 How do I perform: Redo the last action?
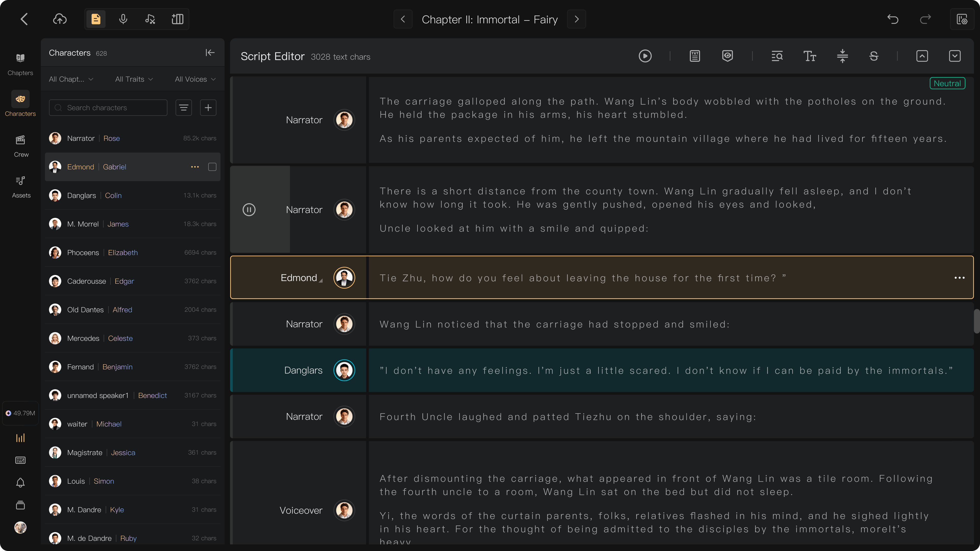click(925, 19)
